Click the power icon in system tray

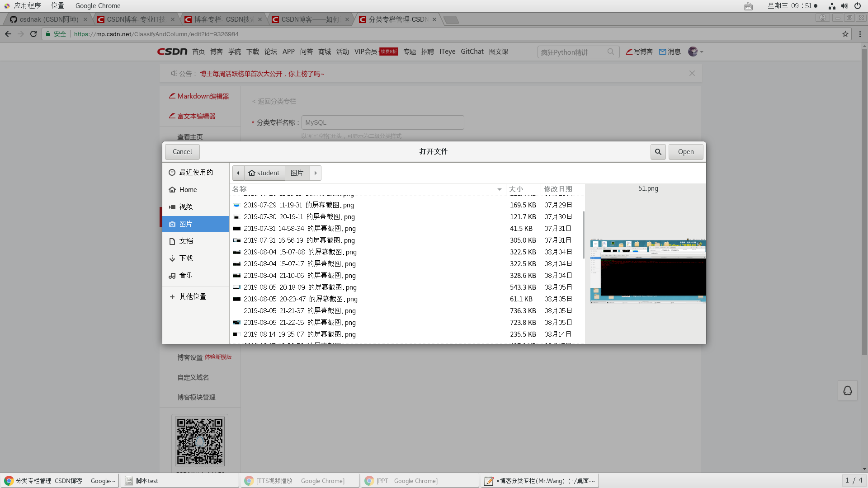tap(857, 6)
